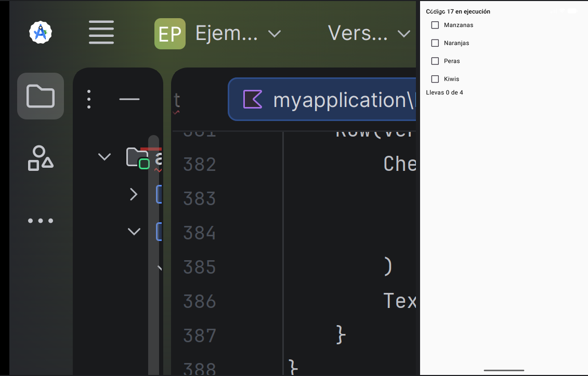The image size is (588, 376).
Task: Click the closing brace on line 387
Action: coord(341,334)
